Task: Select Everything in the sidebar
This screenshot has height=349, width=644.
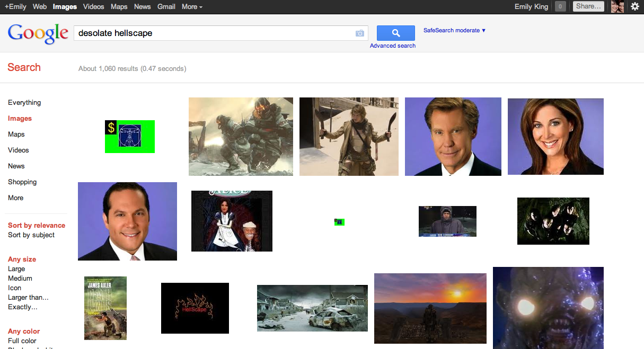Action: pyautogui.click(x=24, y=102)
